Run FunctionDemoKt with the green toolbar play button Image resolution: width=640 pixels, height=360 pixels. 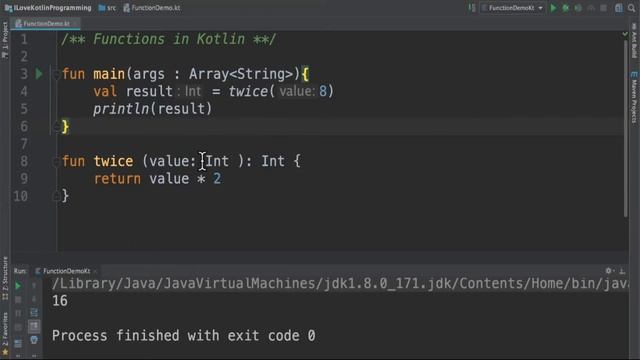click(553, 8)
